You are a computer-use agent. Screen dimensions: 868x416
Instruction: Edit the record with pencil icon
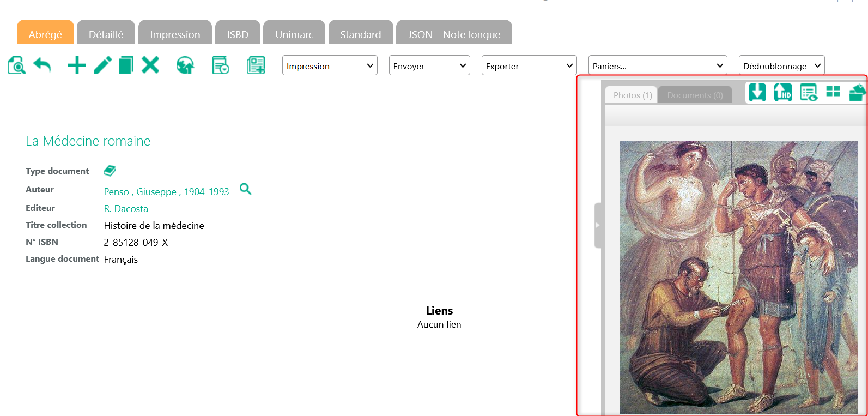coord(102,65)
